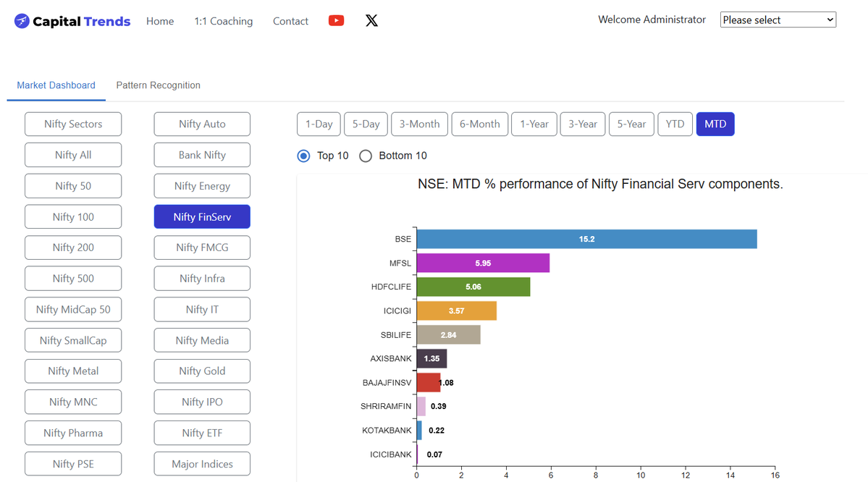Click the purple MFSL 5.95 bar

pyautogui.click(x=484, y=263)
